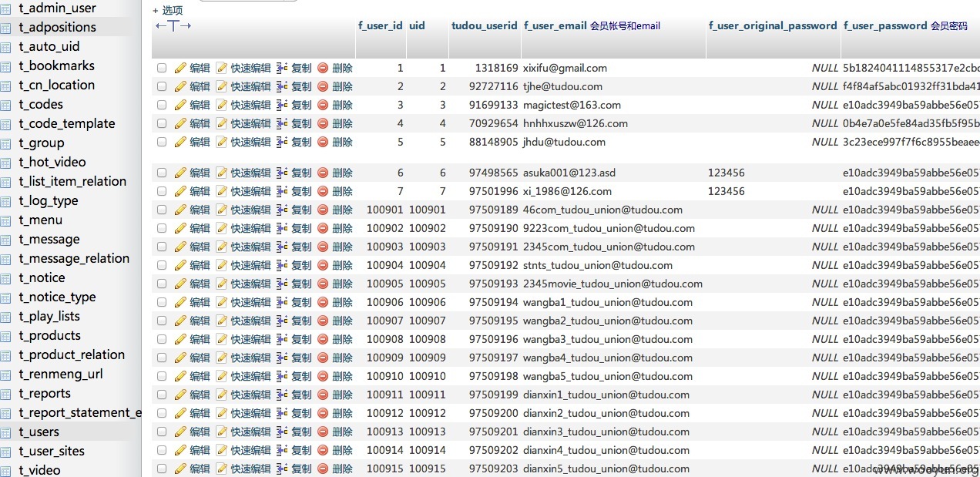The width and height of the screenshot is (980, 477).
Task: Click the 删除 delete link for dianxin5_tudou_union row
Action: pyautogui.click(x=342, y=469)
